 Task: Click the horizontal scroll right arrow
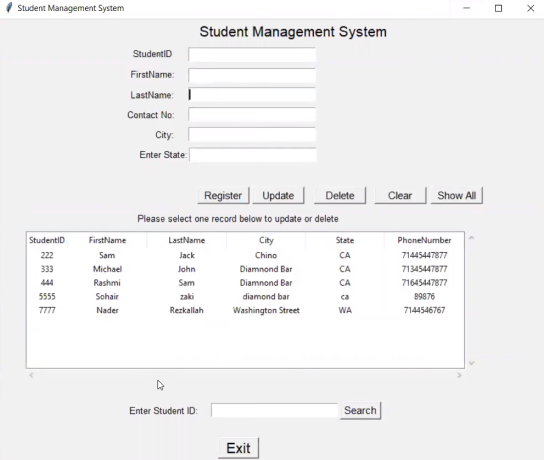pos(459,375)
